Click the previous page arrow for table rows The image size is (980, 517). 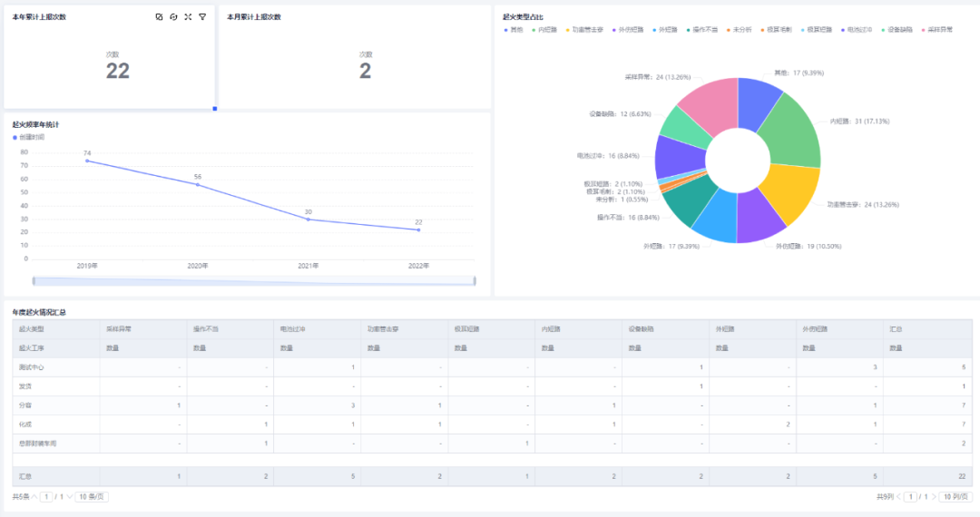click(34, 497)
